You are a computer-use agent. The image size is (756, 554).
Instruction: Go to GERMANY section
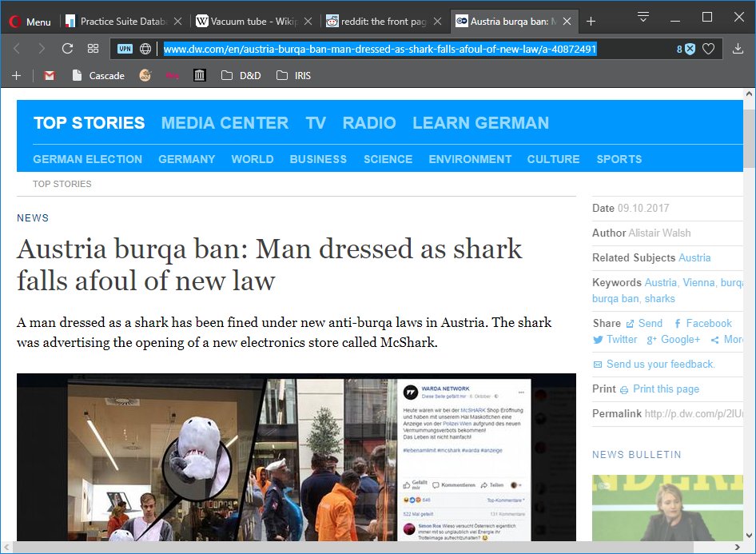[186, 159]
